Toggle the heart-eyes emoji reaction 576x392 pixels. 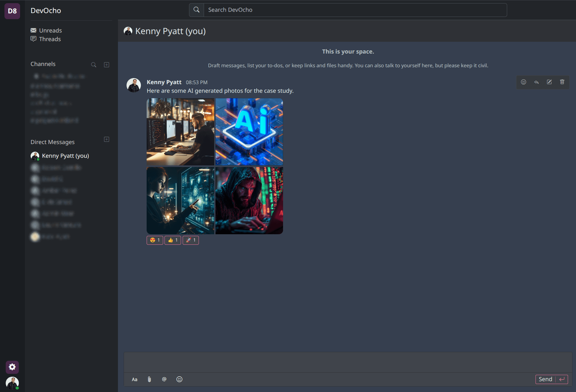point(155,240)
